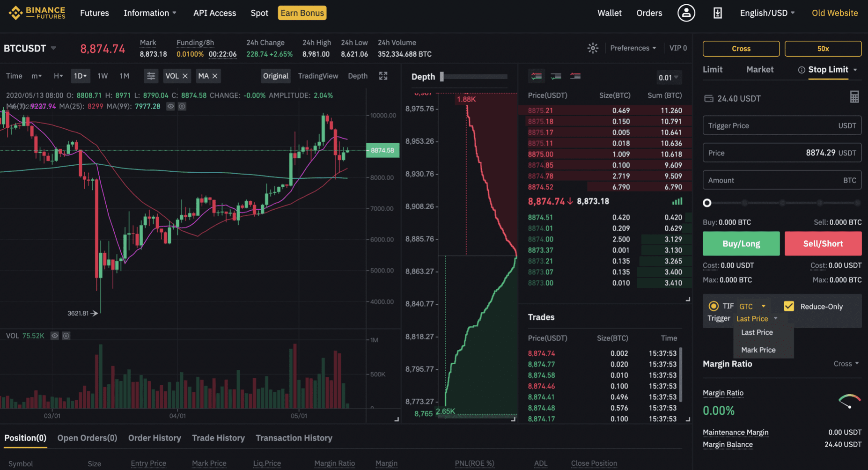The height and width of the screenshot is (470, 868).
Task: Open MA indicator settings icon
Action: tap(182, 106)
